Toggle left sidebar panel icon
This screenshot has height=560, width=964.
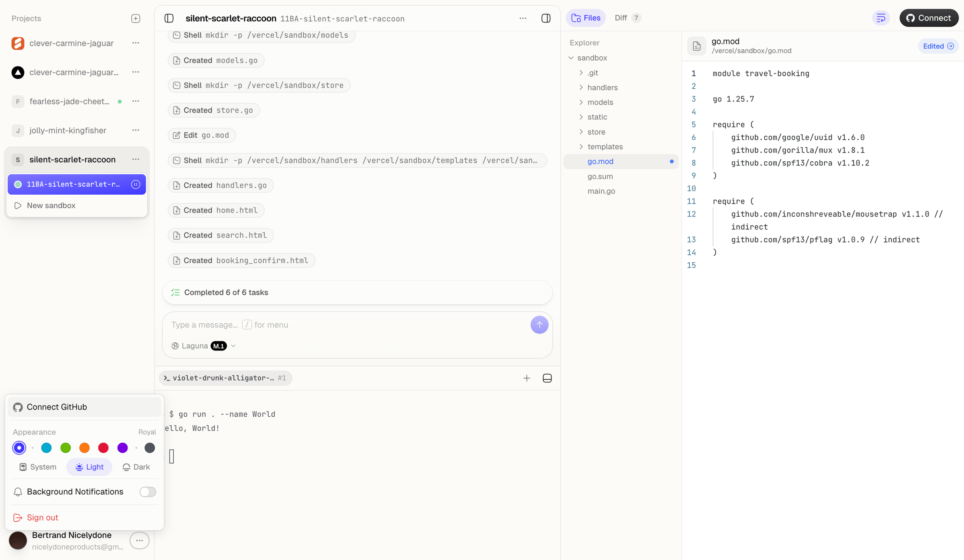click(x=169, y=18)
